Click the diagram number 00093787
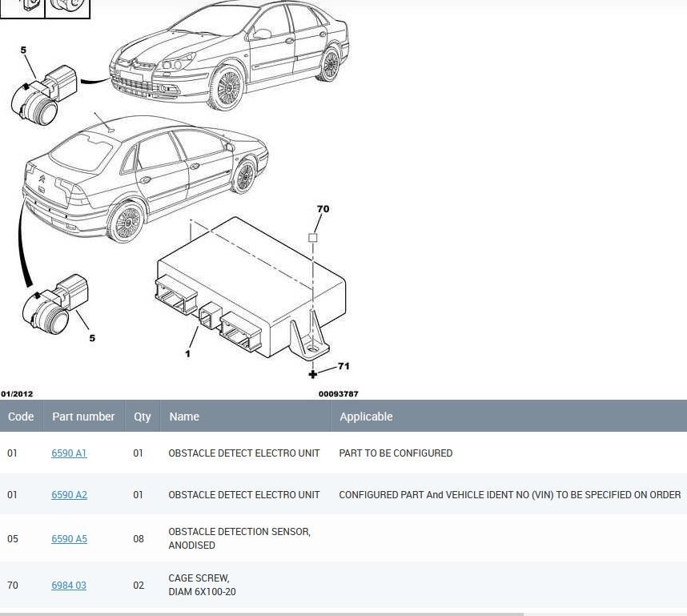This screenshot has height=616, width=687. tap(338, 394)
